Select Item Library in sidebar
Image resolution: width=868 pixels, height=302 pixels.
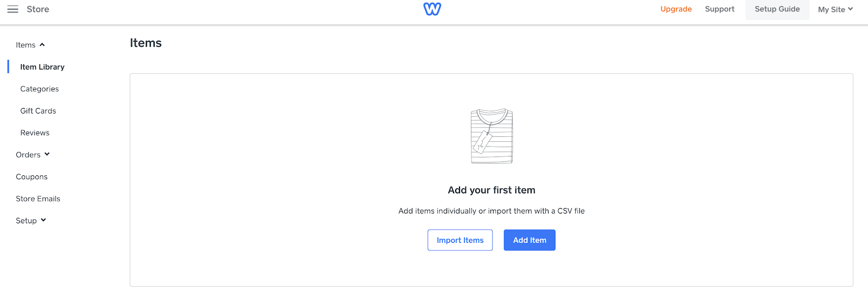click(42, 67)
